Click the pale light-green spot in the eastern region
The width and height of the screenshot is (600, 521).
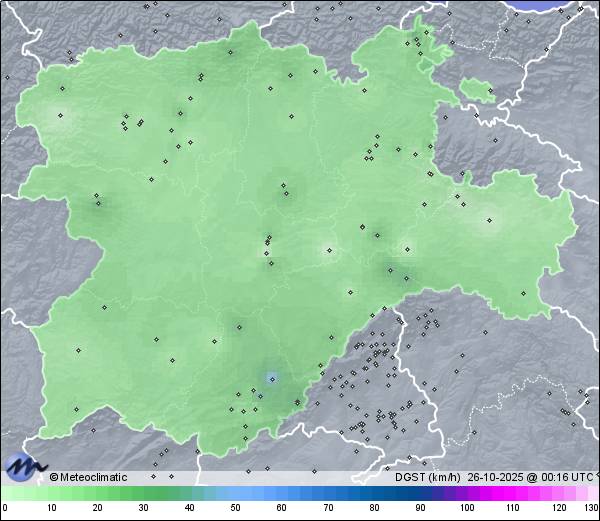click(x=489, y=222)
